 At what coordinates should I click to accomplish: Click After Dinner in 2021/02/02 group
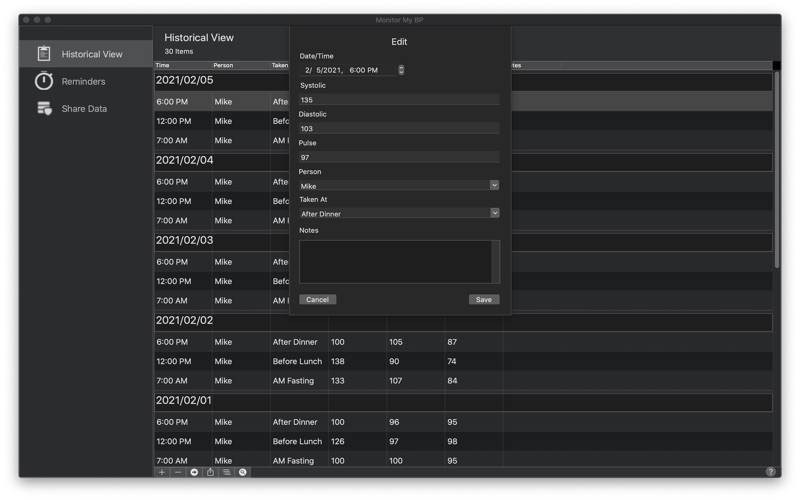295,342
